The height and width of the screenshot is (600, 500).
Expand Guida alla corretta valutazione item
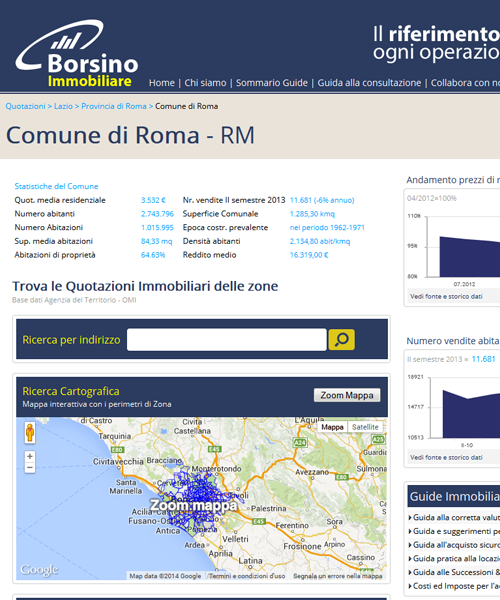(x=454, y=517)
